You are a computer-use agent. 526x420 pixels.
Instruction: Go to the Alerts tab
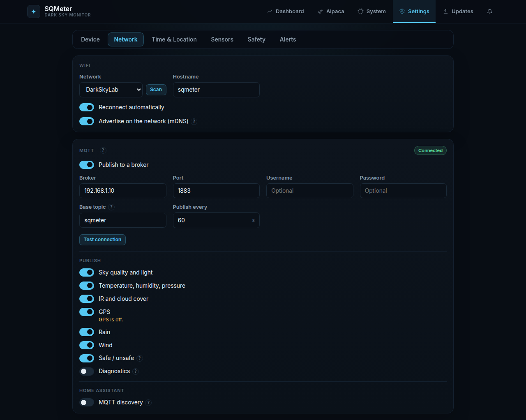288,39
